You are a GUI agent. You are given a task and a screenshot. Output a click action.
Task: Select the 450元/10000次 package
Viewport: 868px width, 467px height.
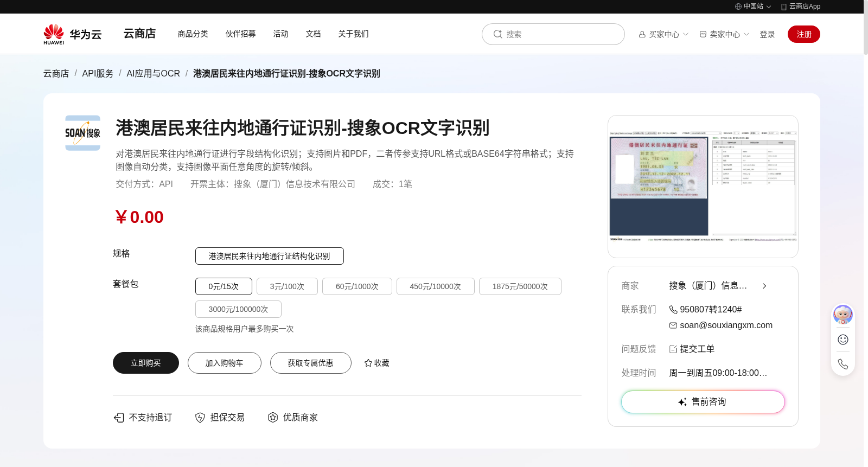pos(436,286)
